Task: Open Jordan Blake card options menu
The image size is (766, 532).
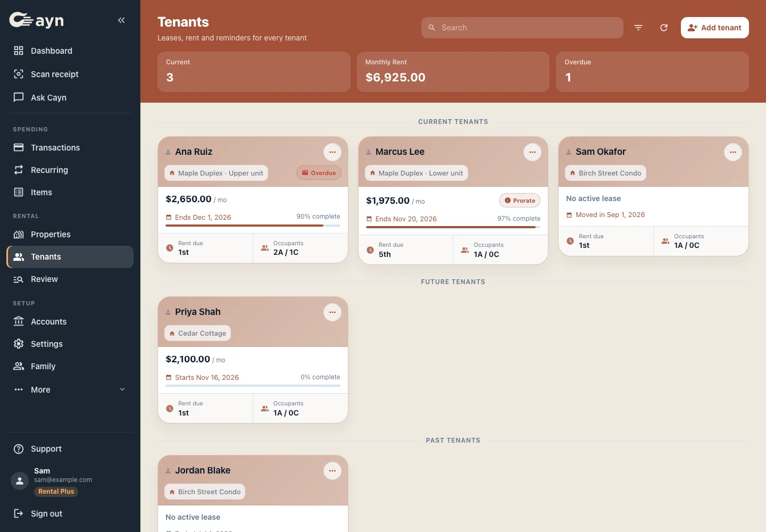Action: [332, 471]
